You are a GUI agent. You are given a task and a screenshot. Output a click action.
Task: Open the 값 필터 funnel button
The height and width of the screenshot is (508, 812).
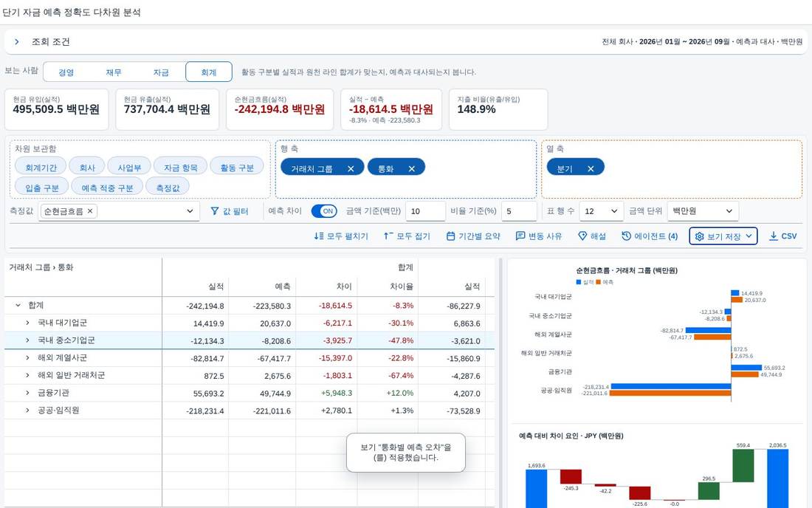point(230,211)
